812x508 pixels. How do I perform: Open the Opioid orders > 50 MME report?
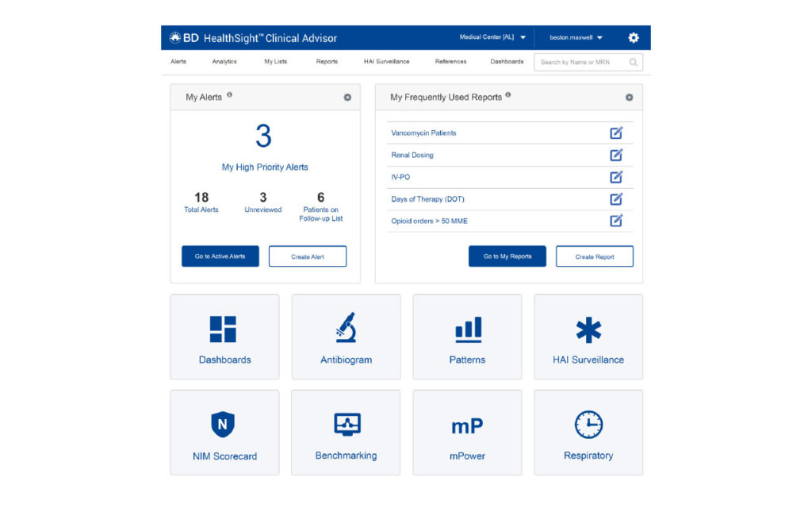click(x=429, y=221)
